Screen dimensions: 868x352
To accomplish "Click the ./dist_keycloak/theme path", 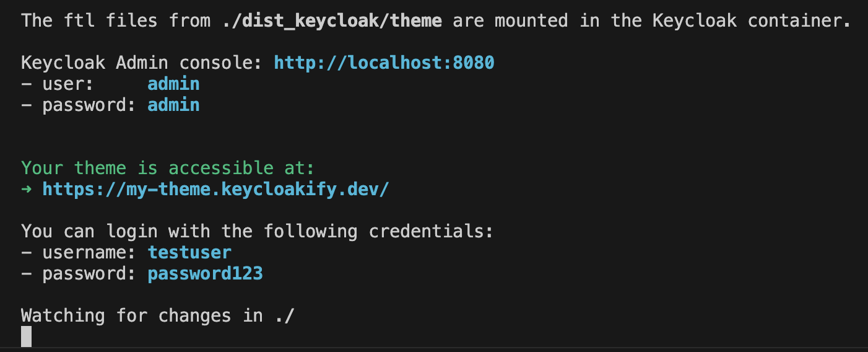I will tap(332, 21).
